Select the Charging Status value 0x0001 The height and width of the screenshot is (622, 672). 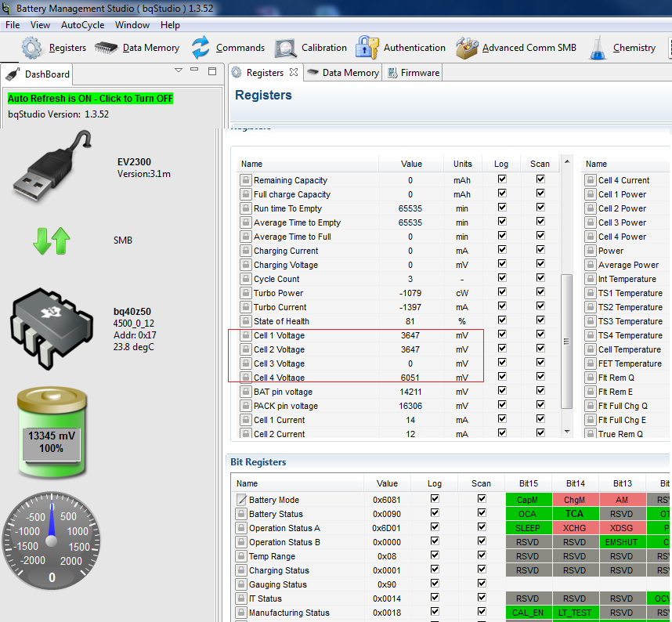point(387,570)
